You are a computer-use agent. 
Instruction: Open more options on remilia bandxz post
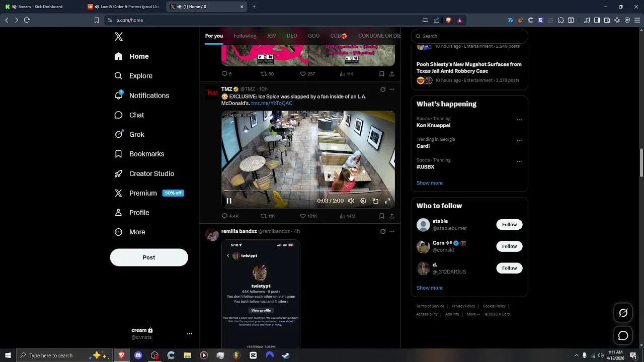click(x=392, y=232)
